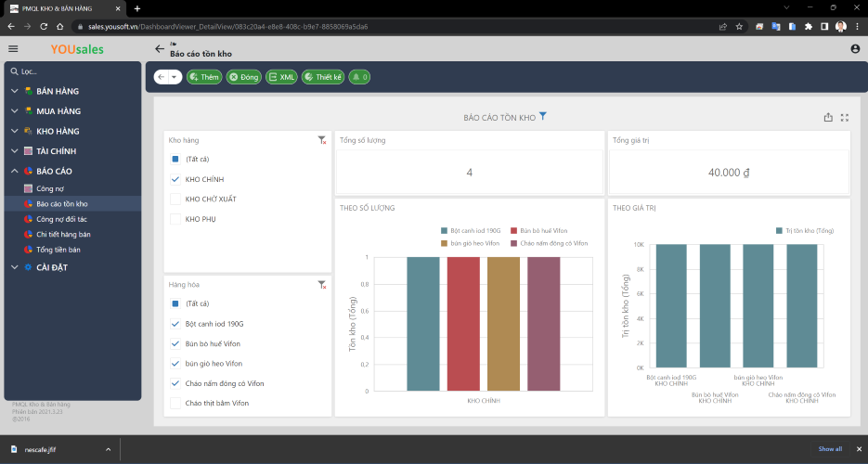
Task: Toggle the (Tất cả) checkbox under Kho hàng
Action: [175, 160]
